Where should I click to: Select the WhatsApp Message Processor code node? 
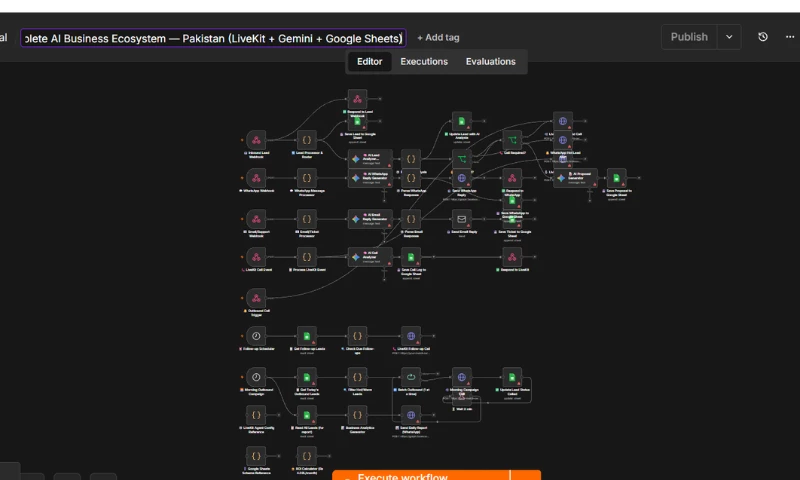[x=307, y=178]
